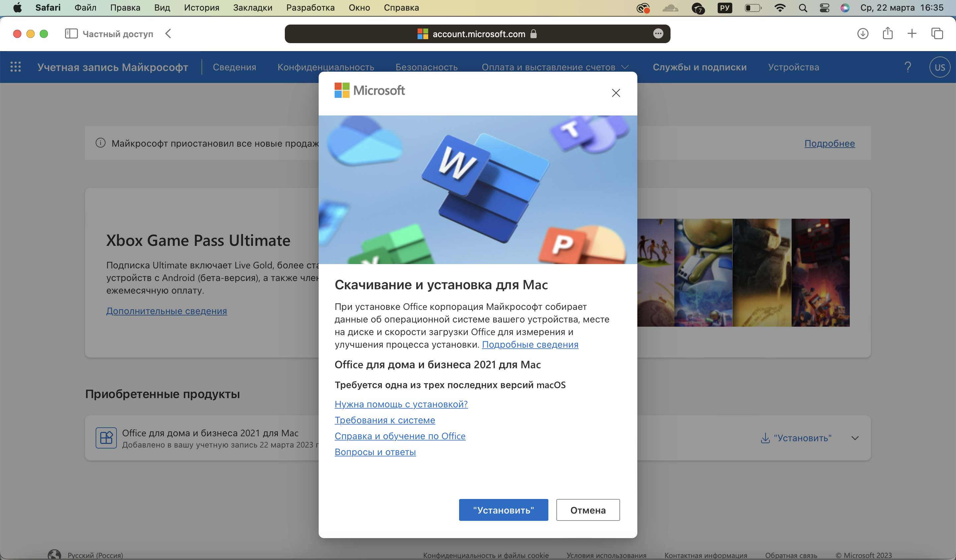
Task: Open the Сведения tab
Action: (234, 67)
